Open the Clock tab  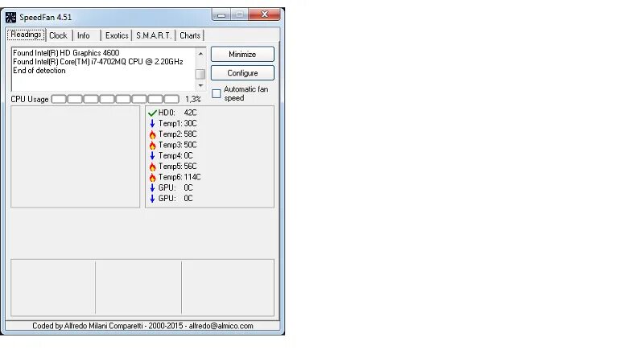[x=58, y=35]
